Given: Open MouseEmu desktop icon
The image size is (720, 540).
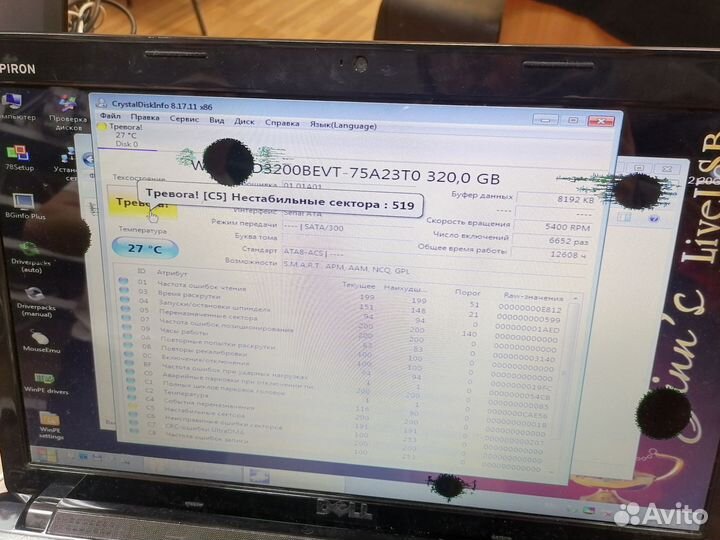Looking at the screenshot, I should [x=40, y=342].
